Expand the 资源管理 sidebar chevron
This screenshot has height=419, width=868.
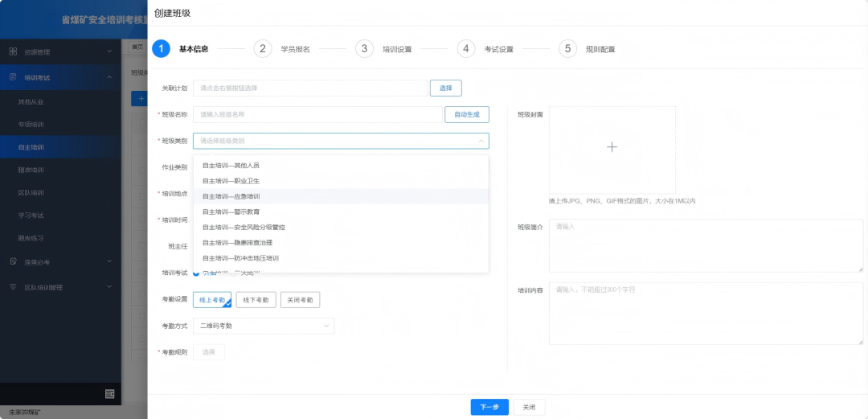tap(109, 51)
